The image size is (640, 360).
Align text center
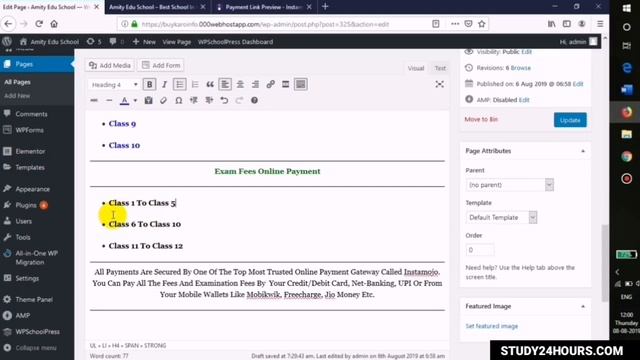pyautogui.click(x=240, y=84)
